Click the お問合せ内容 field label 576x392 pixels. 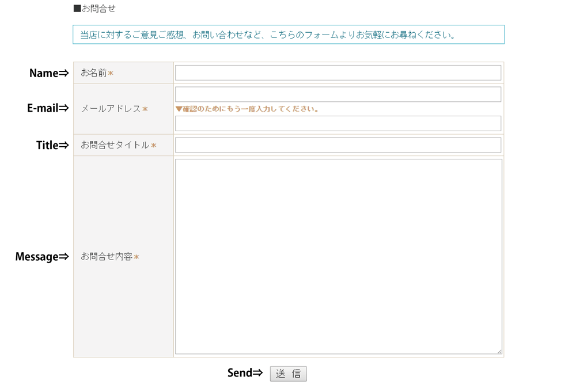[x=107, y=257]
